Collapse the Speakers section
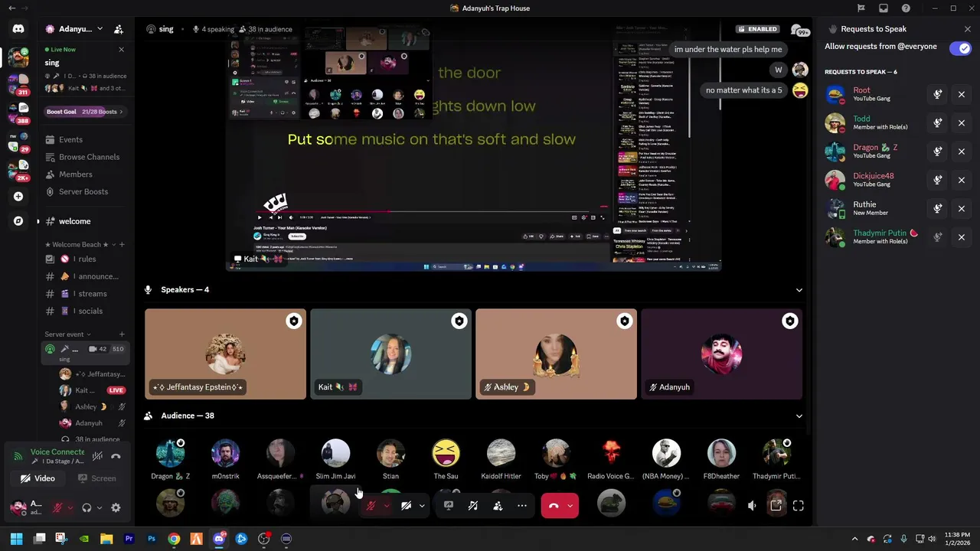 (x=799, y=290)
